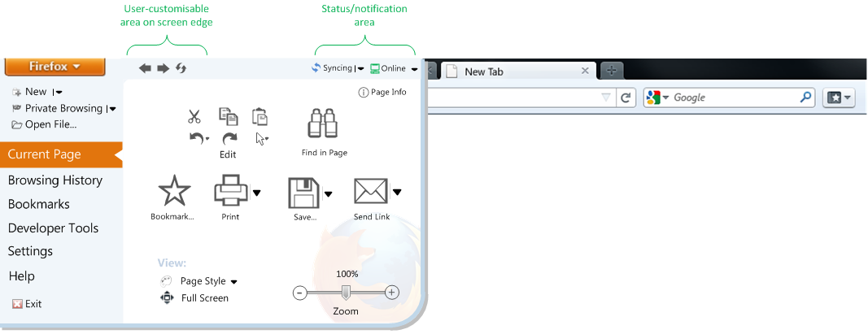868x334 pixels.
Task: Expand the Private Browsing submenu arrow
Action: click(113, 109)
